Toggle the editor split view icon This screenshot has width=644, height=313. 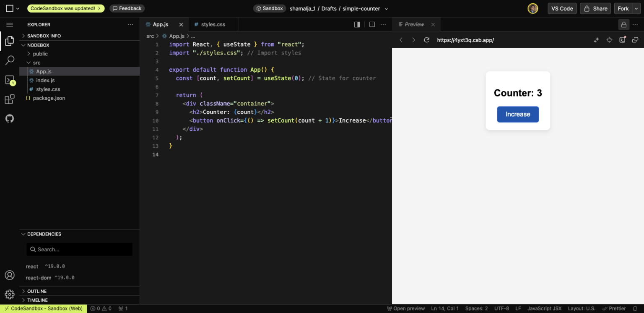click(372, 24)
